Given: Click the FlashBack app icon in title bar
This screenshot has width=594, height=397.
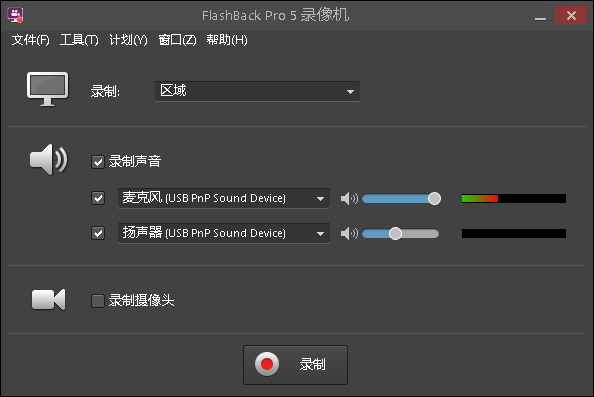Looking at the screenshot, I should coord(15,15).
